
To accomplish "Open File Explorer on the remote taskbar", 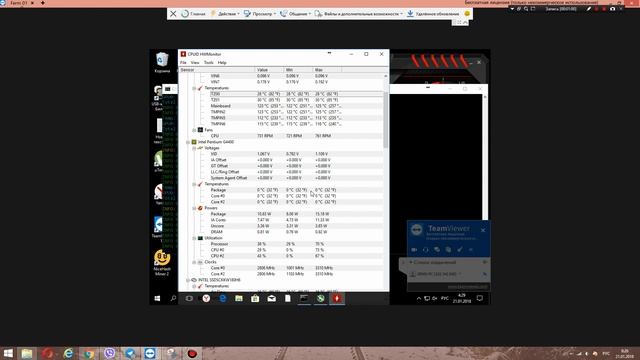I will tap(239, 299).
